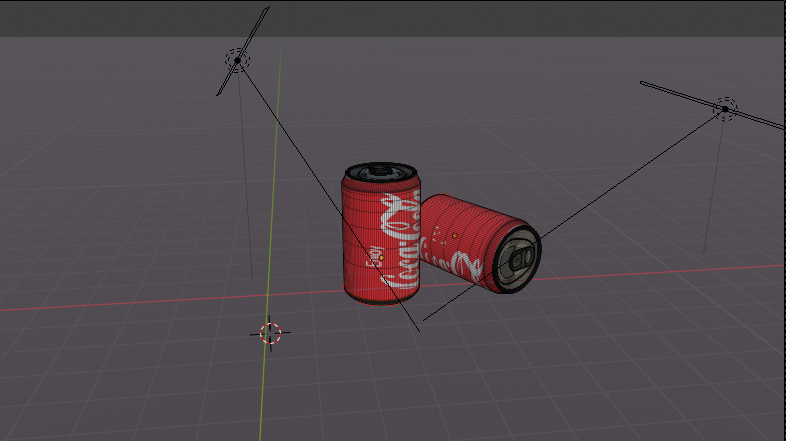Click the red-white 3D cursor crosshair
The image size is (786, 441).
click(270, 333)
